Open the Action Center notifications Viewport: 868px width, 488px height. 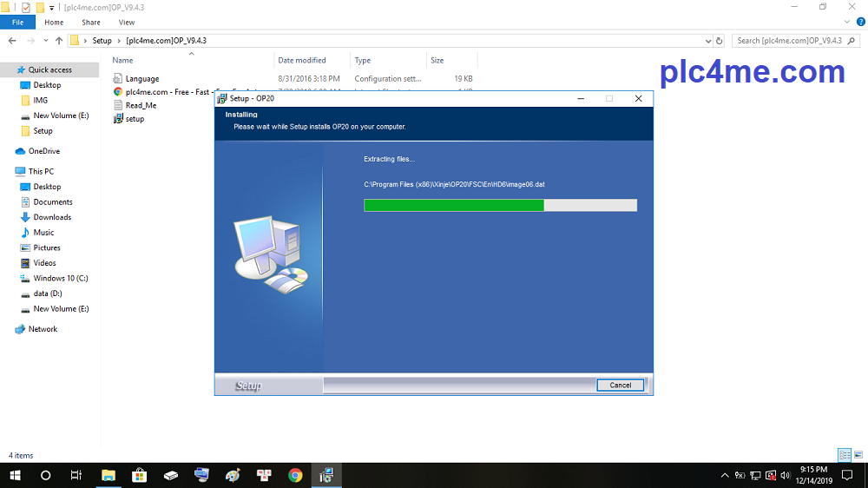847,475
